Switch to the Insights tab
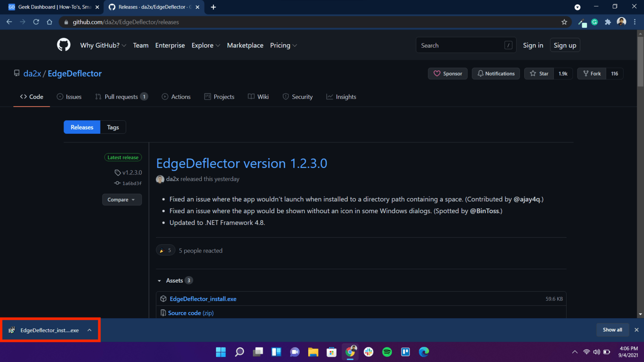Screen dimensions: 644x362 coord(341,97)
